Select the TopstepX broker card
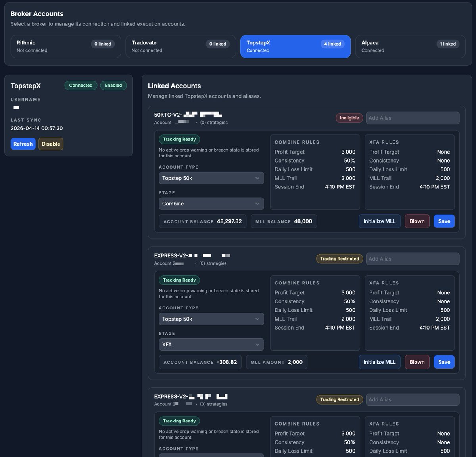 coord(296,46)
